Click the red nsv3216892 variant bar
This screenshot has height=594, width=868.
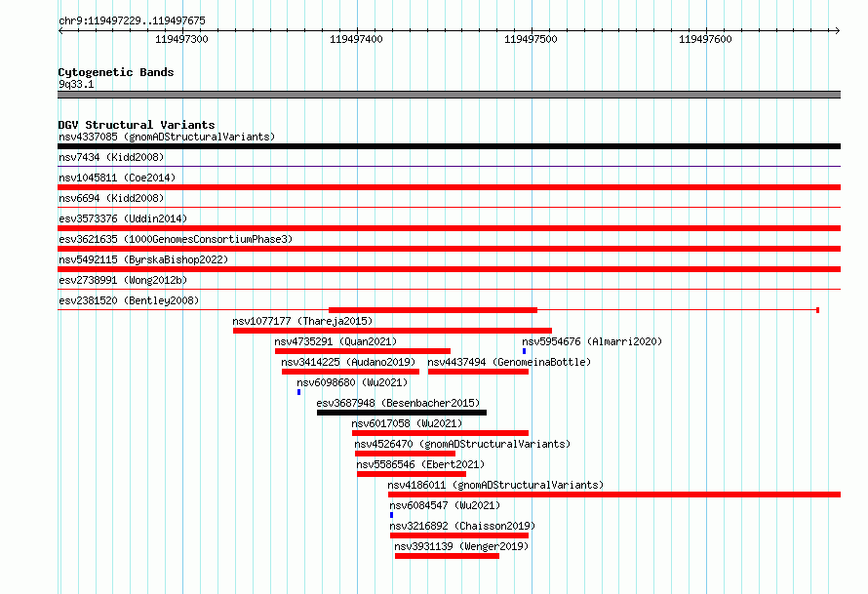click(459, 535)
